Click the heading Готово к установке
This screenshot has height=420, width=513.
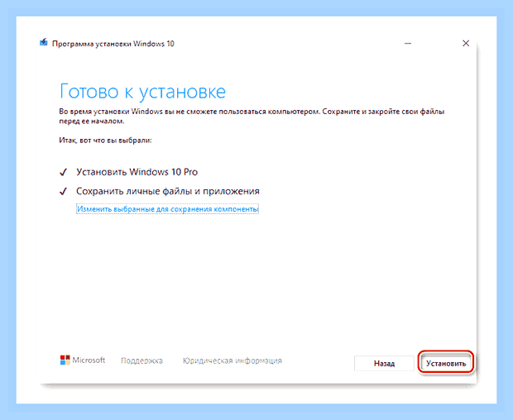pyautogui.click(x=142, y=91)
